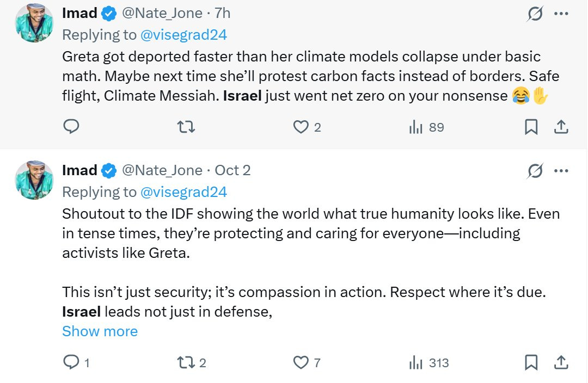This screenshot has height=383, width=588.
Task: Open Grok icon on the Oct 2 tweet
Action: [x=535, y=171]
